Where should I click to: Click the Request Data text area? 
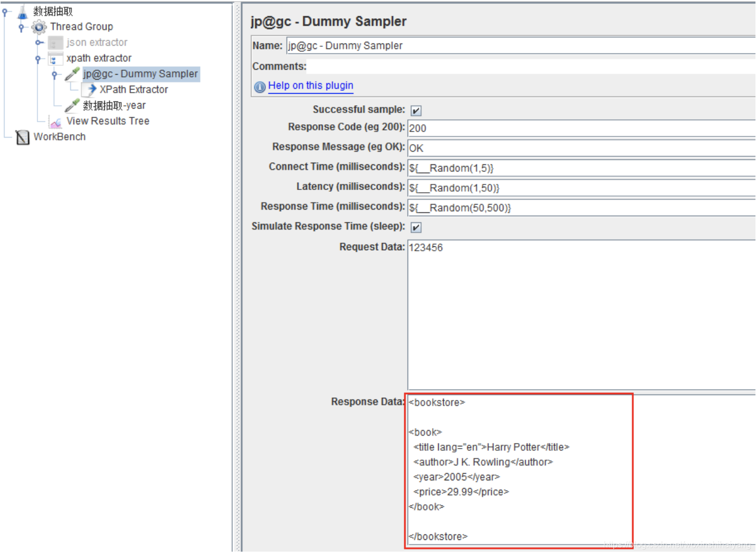coord(581,315)
